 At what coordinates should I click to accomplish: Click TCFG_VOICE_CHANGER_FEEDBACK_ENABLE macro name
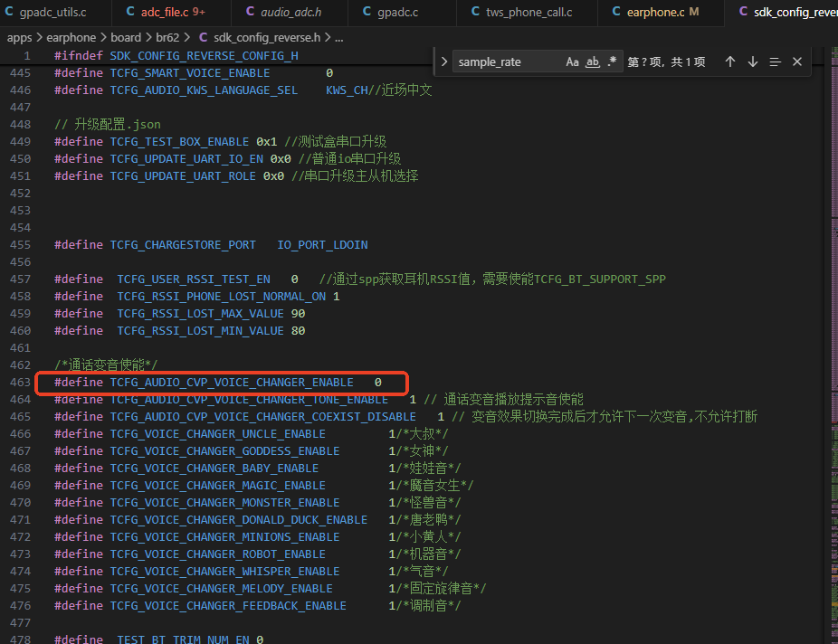228,605
